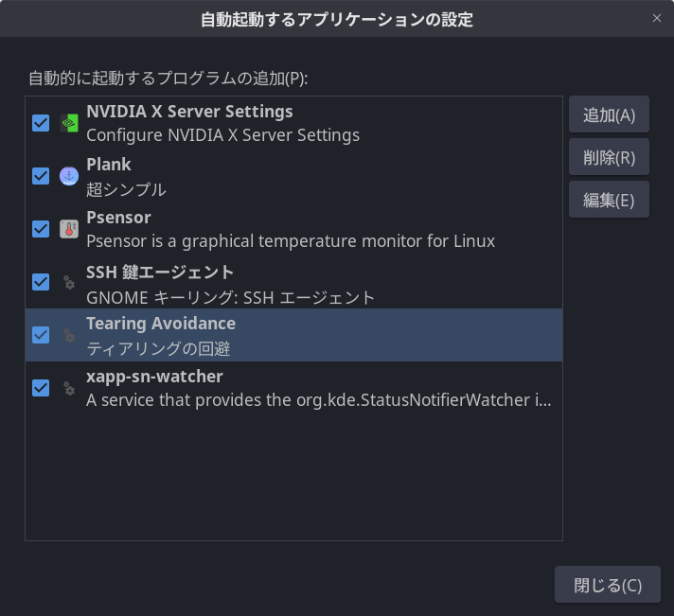Click the Plank anchor icon
Screen dimensions: 674x616
[x=69, y=176]
